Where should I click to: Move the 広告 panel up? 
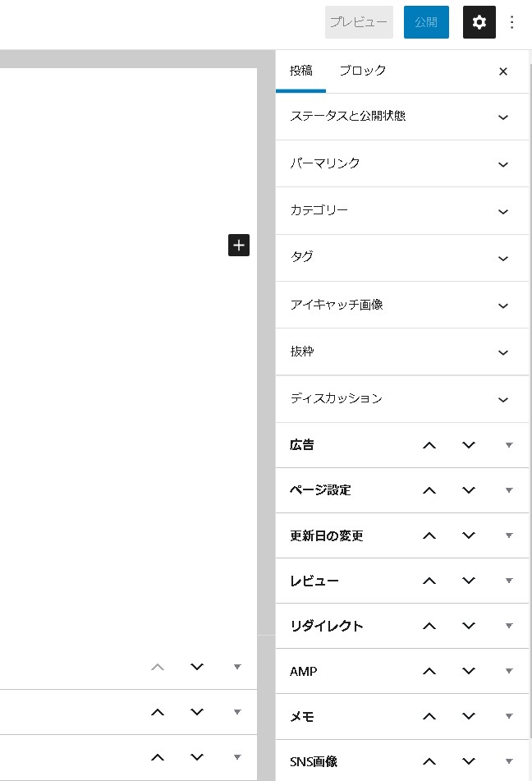429,445
